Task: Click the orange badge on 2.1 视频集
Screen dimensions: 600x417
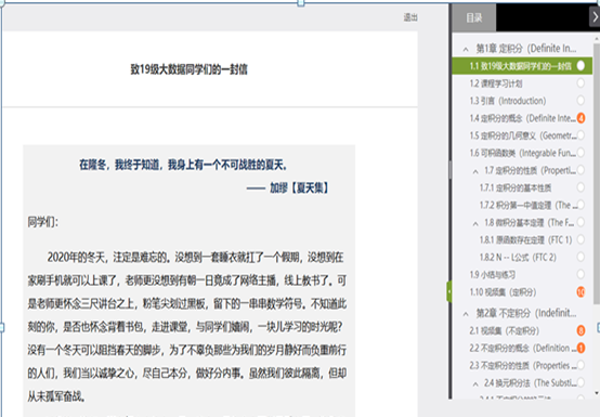Action: tap(580, 329)
